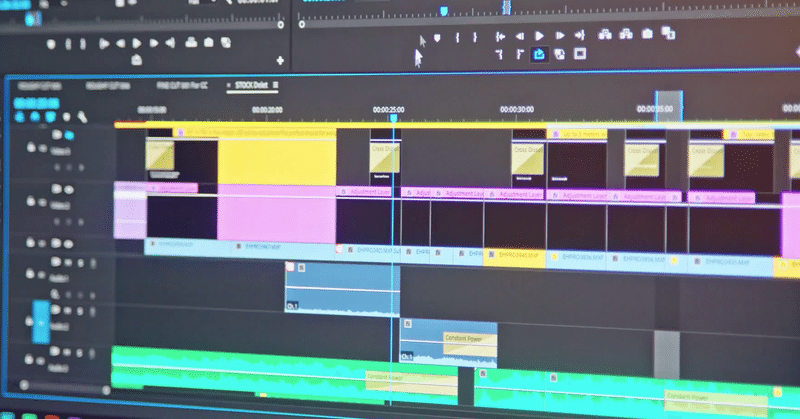Solo the Audio 1 track
Screen dimensions: 800x419
coord(81,263)
